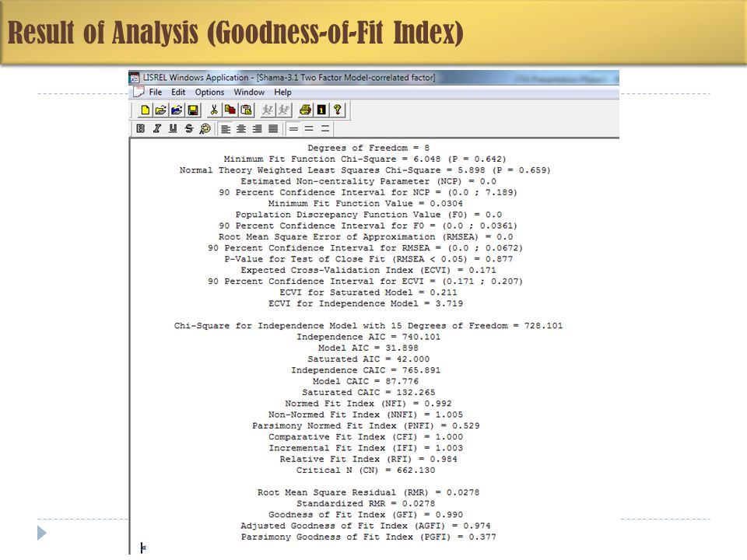Toggle Bold formatting

(141, 128)
